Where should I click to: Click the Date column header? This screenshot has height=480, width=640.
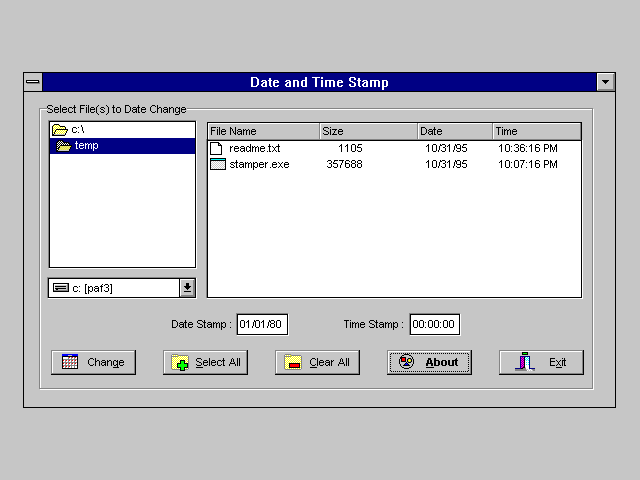(454, 131)
